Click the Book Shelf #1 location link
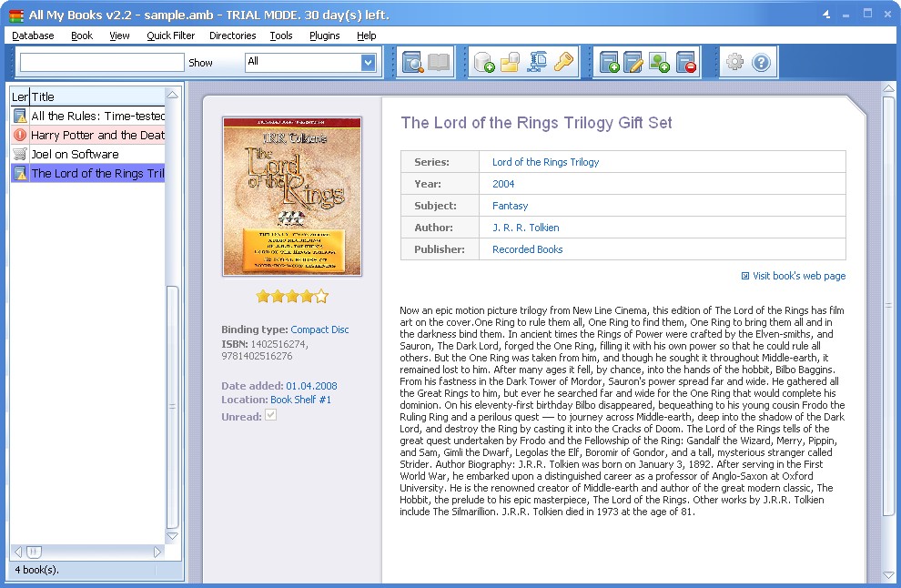 300,400
